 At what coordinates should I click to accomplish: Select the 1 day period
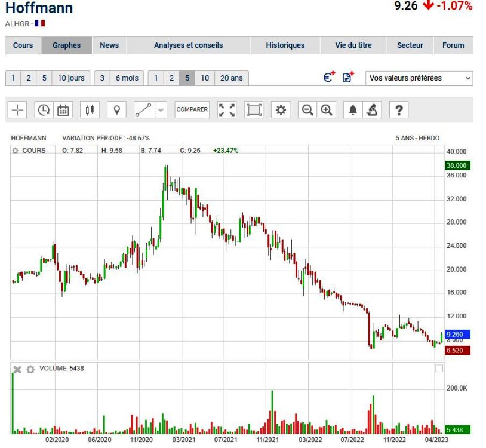(x=13, y=78)
